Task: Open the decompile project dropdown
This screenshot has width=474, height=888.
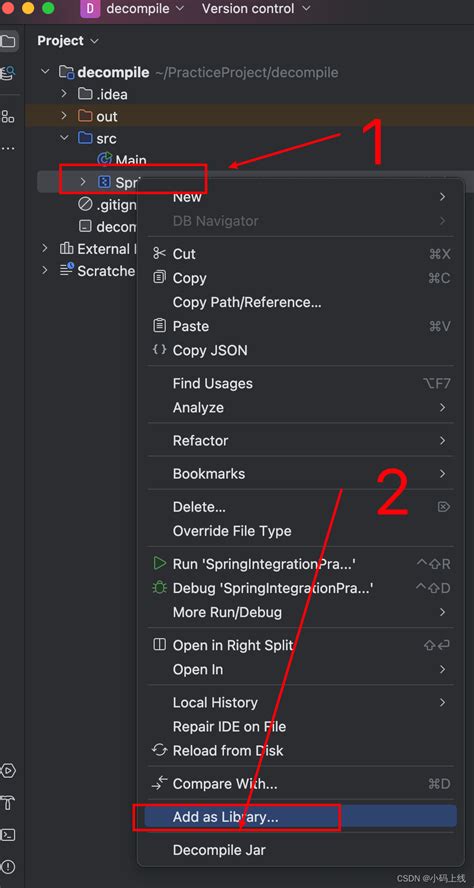Action: point(132,9)
